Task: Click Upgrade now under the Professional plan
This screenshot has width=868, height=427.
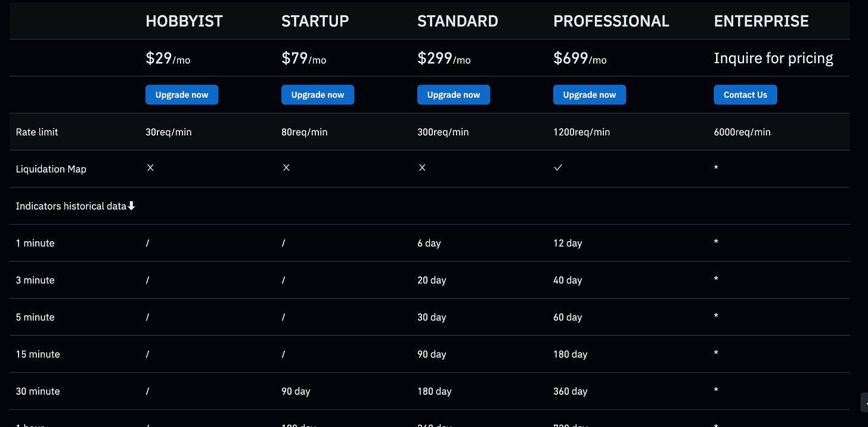Action: coord(590,95)
